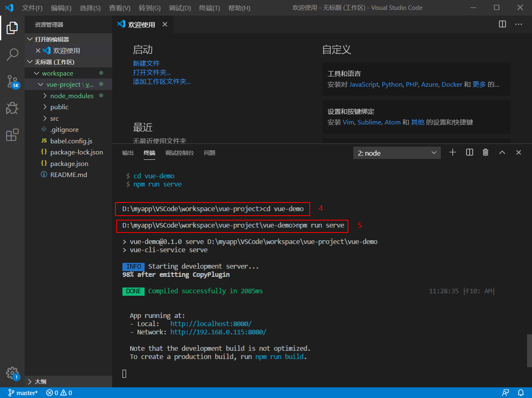Close the terminal panel
Screen dimensions: 532x398
[x=518, y=152]
